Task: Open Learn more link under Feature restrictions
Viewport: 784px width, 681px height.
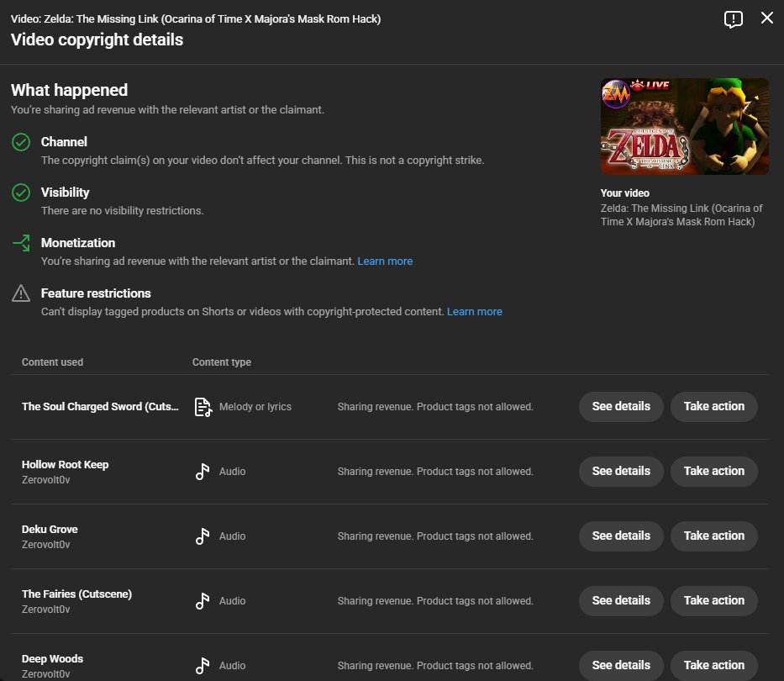Action: (475, 312)
